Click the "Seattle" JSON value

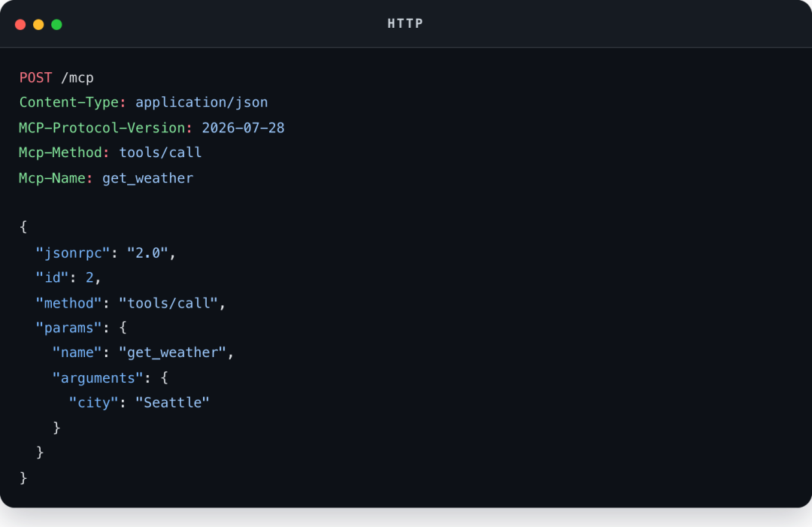pyautogui.click(x=172, y=402)
